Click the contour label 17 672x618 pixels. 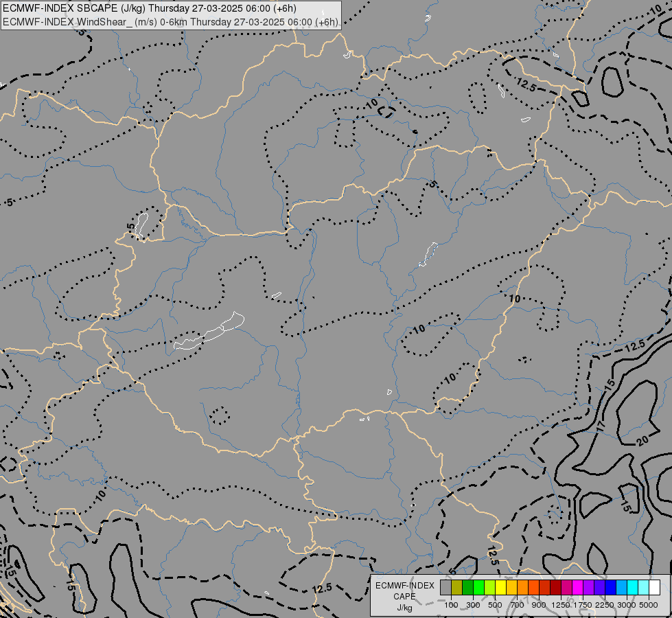[601, 426]
